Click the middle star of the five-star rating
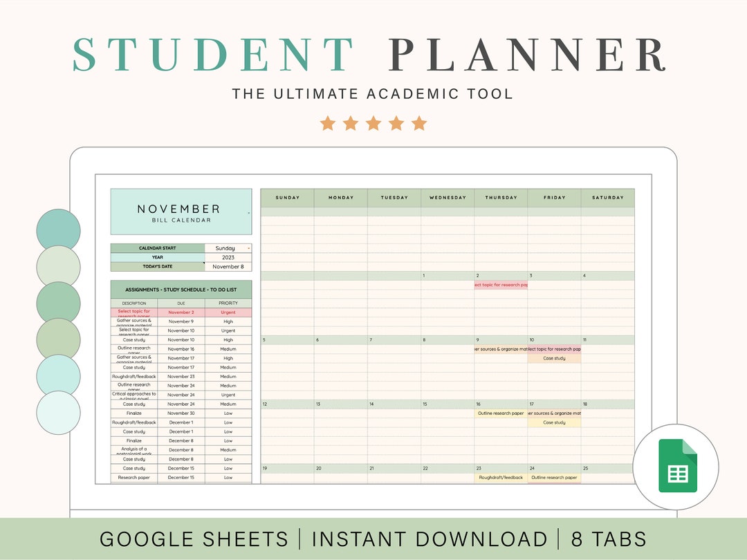Viewport: 747px width, 560px height. point(373,123)
